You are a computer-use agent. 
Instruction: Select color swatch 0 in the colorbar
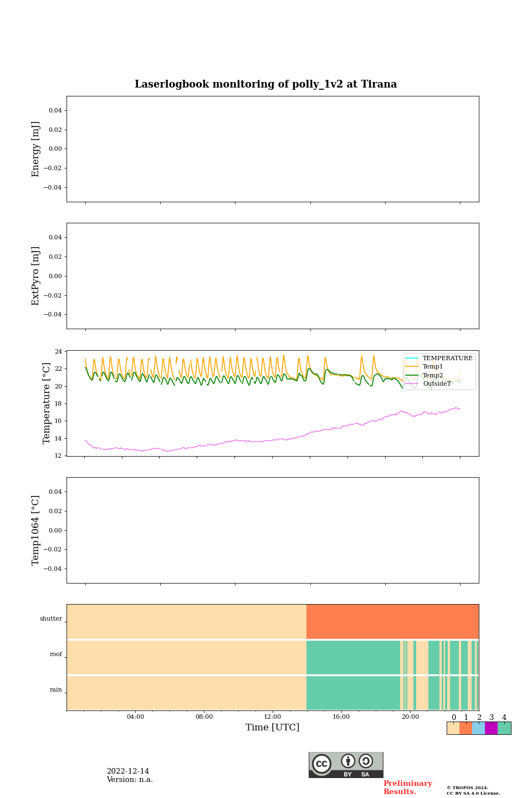pos(453,728)
